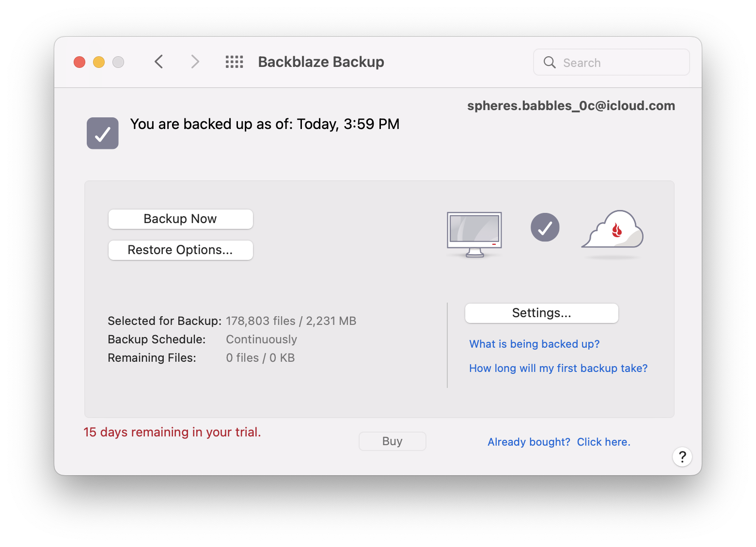
Task: Click the circular checkmark between computer and cloud
Action: point(545,227)
